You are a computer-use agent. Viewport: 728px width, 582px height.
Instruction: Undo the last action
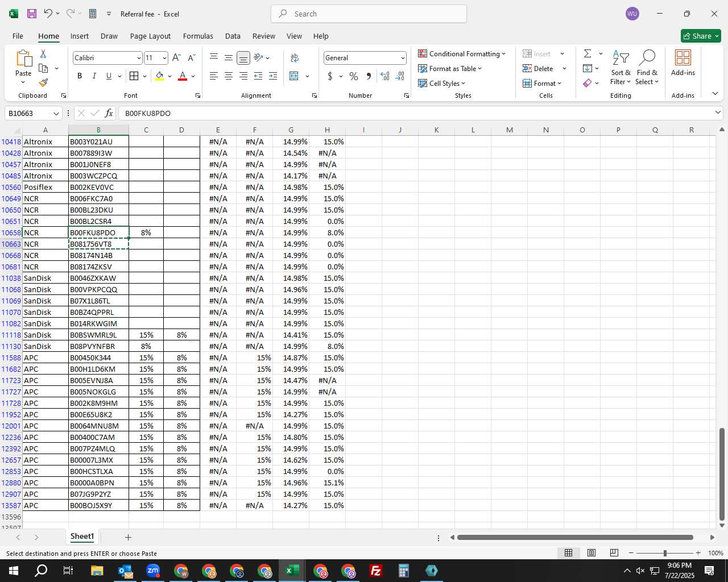(48, 14)
